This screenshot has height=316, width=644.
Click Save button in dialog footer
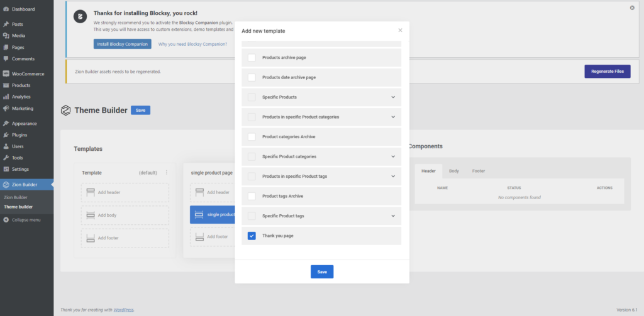click(322, 271)
